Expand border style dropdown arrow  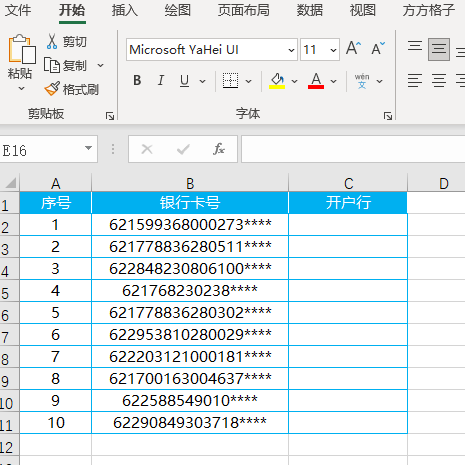[x=248, y=81]
